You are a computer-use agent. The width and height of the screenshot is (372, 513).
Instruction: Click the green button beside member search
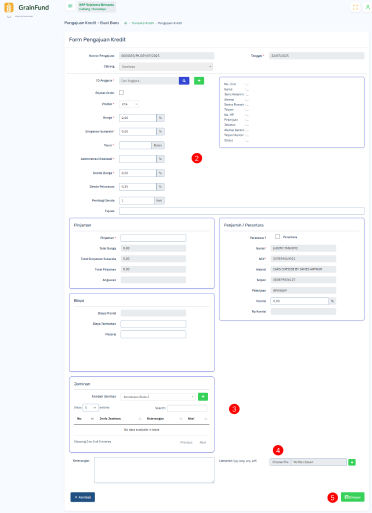tap(199, 81)
